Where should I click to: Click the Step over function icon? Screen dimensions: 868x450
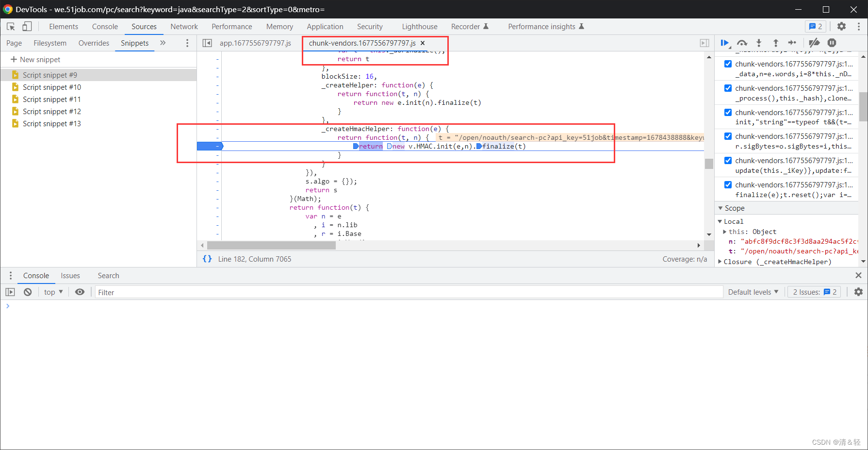742,43
